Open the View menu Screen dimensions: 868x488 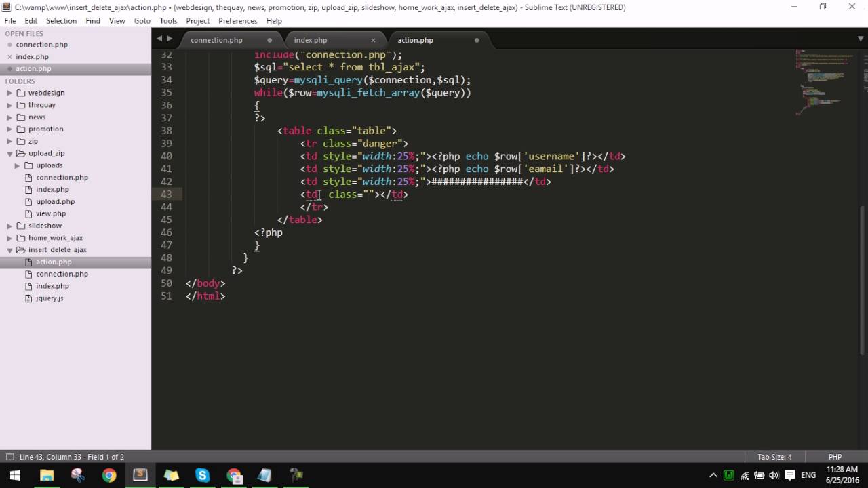[117, 21]
